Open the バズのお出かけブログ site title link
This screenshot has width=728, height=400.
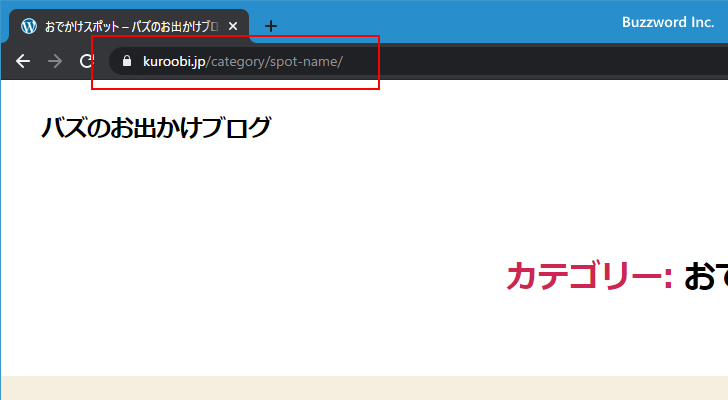pyautogui.click(x=156, y=127)
